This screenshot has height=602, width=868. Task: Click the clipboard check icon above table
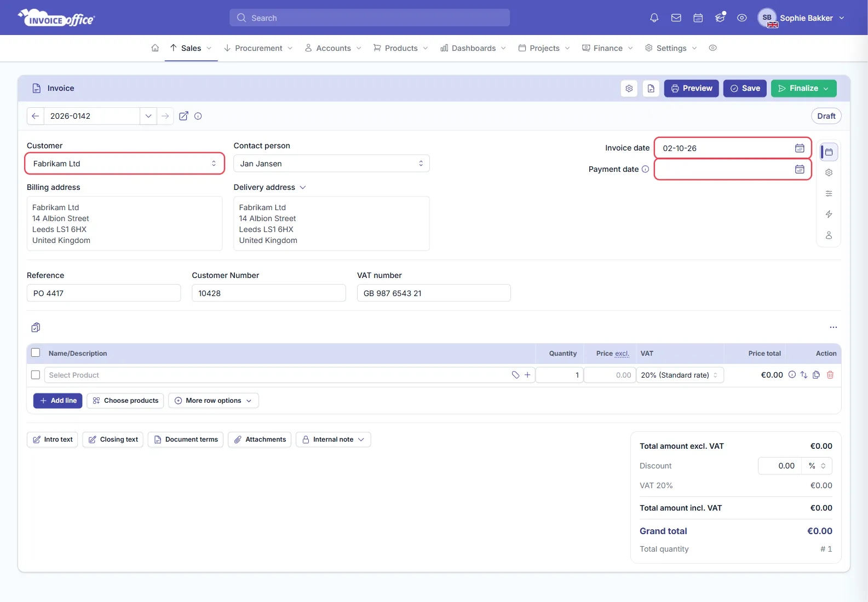pyautogui.click(x=36, y=327)
